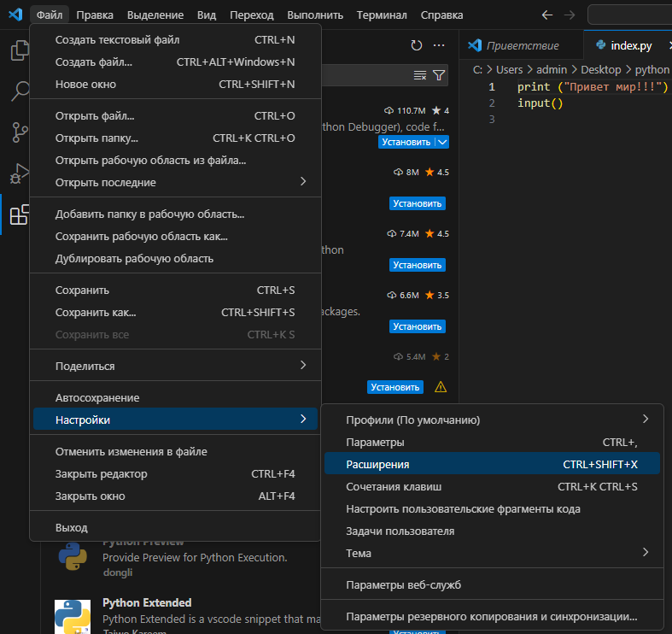The image size is (672, 634).
Task: Open the extensions panel more actions ellipsis
Action: pos(439,45)
